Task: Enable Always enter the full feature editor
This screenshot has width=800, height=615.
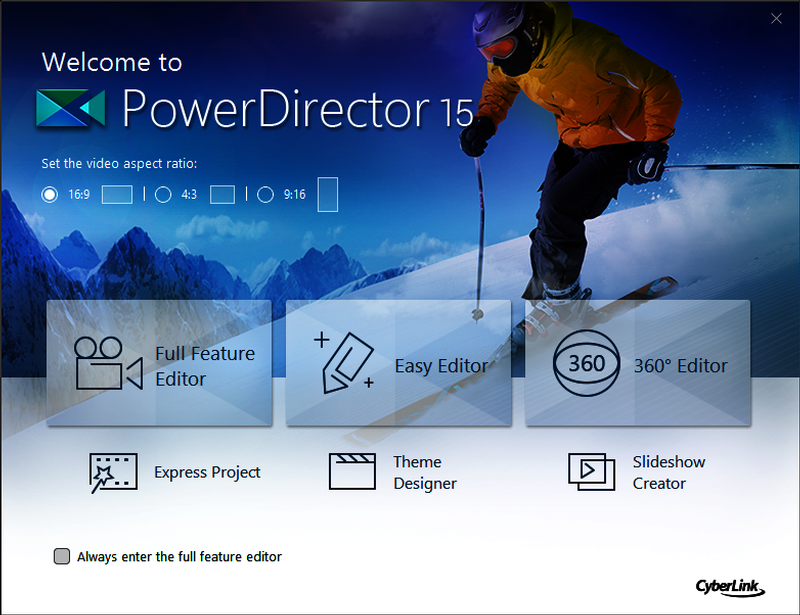Action: coord(62,556)
